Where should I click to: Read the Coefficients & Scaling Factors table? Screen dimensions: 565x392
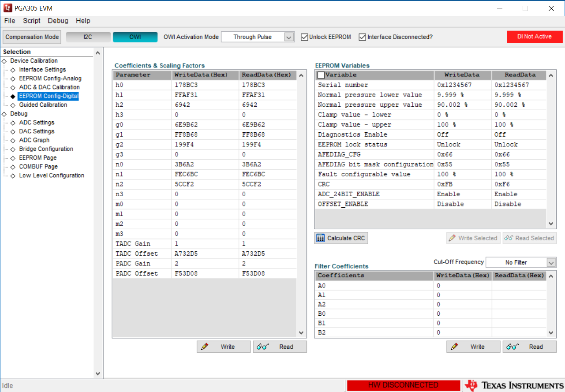coord(280,347)
